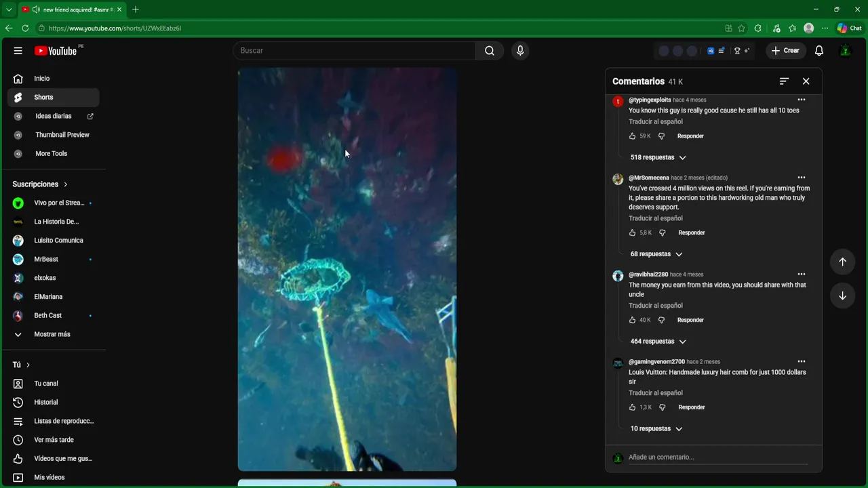Expand 68 respuestas replies

pyautogui.click(x=656, y=254)
